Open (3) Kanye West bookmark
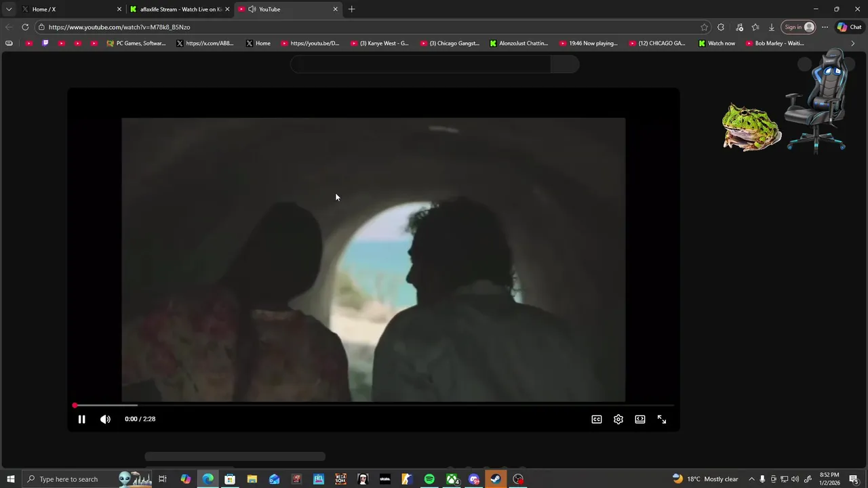The width and height of the screenshot is (868, 488). 380,43
